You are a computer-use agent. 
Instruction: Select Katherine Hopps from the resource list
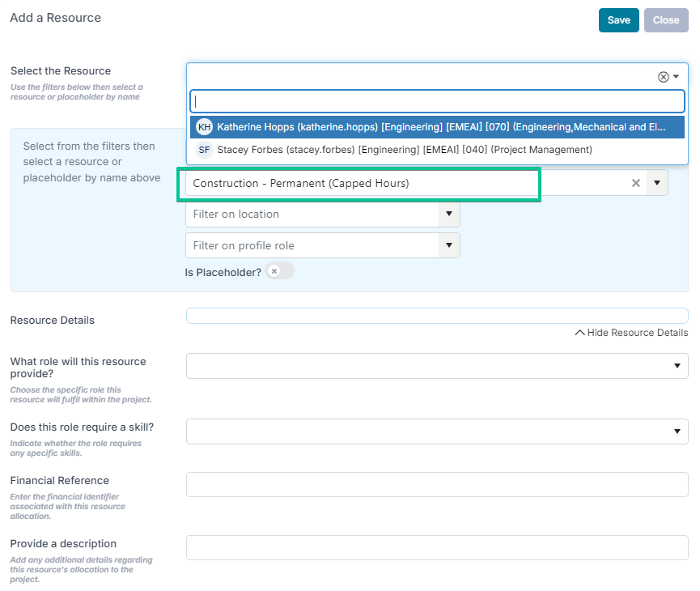point(437,127)
